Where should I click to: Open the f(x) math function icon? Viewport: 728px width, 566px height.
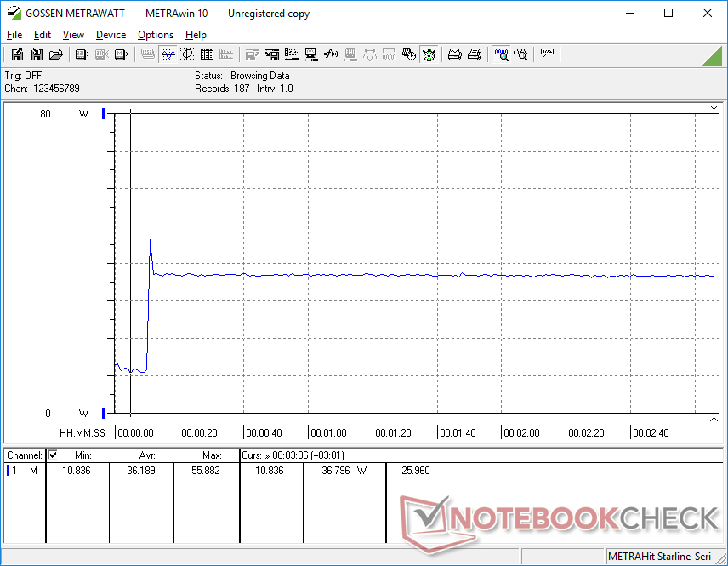point(331,54)
